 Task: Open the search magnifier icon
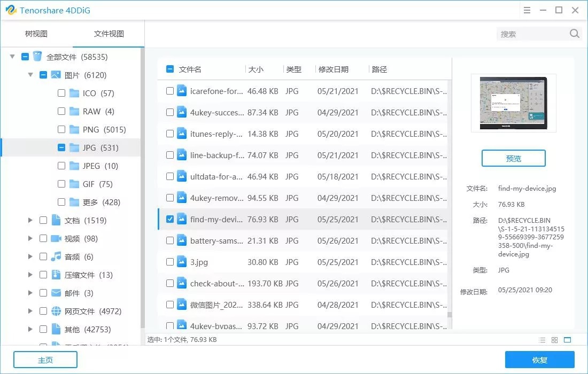coord(575,33)
